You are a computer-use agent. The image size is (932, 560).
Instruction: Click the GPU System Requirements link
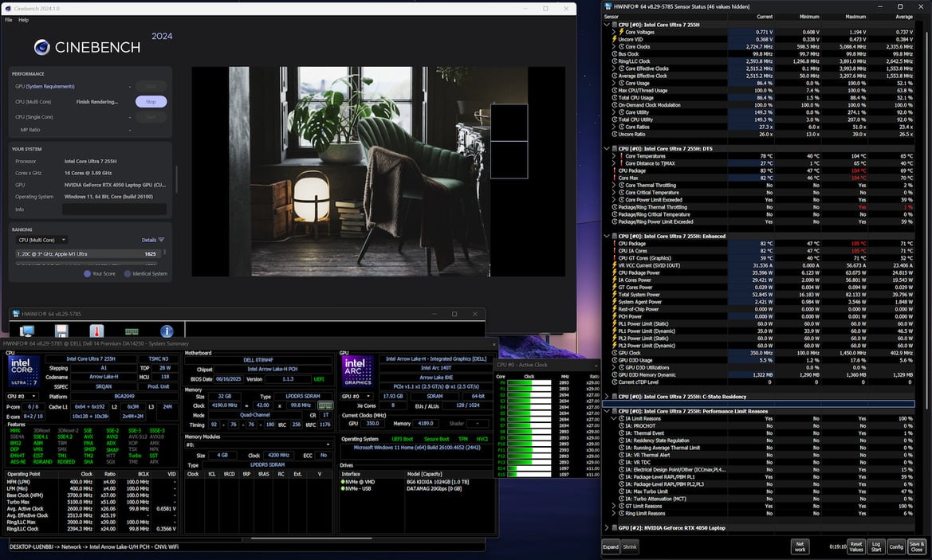tap(50, 87)
